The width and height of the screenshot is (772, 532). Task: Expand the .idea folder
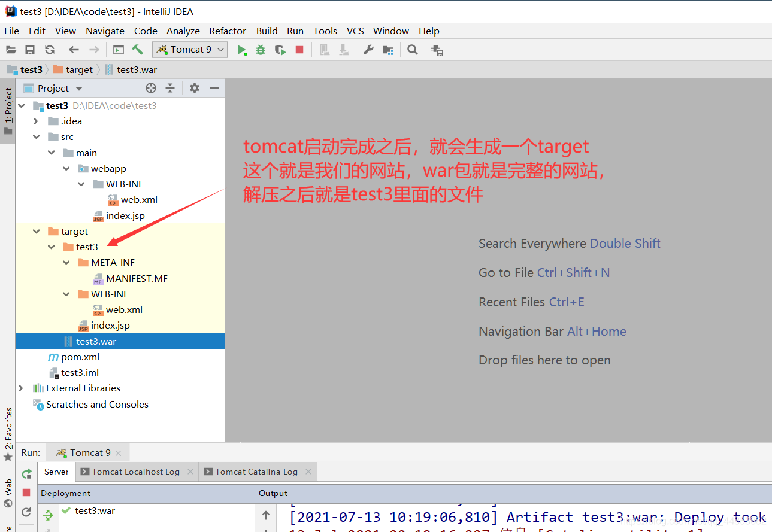pos(36,121)
